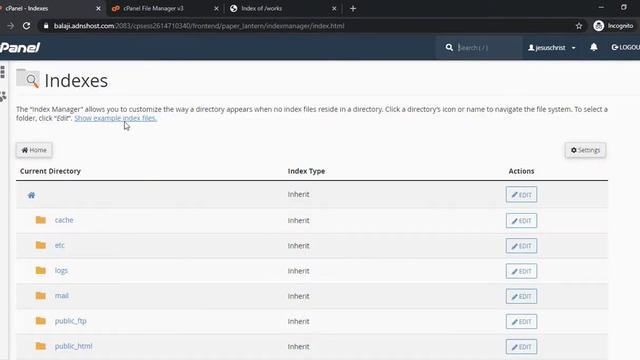This screenshot has height=360, width=640.
Task: Click the site lock icon in address bar
Action: (46, 26)
